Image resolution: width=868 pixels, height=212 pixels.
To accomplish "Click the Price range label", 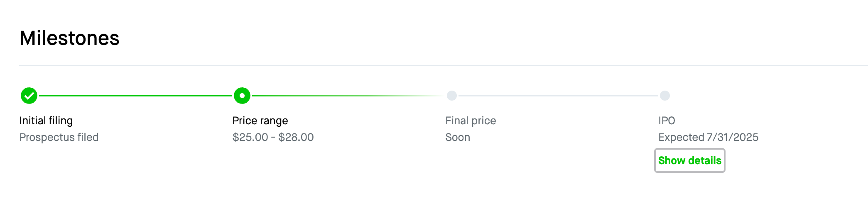I will [x=260, y=121].
